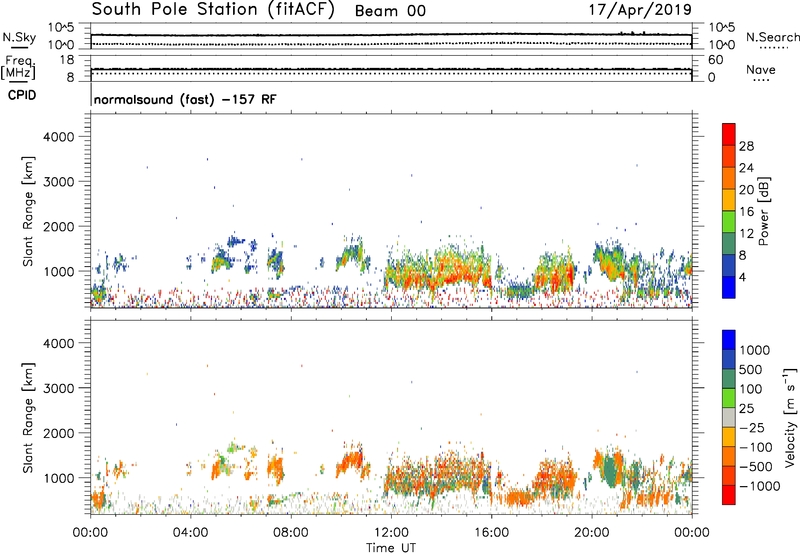
Task: Click the 'Beam 00' label
Action: click(x=390, y=11)
